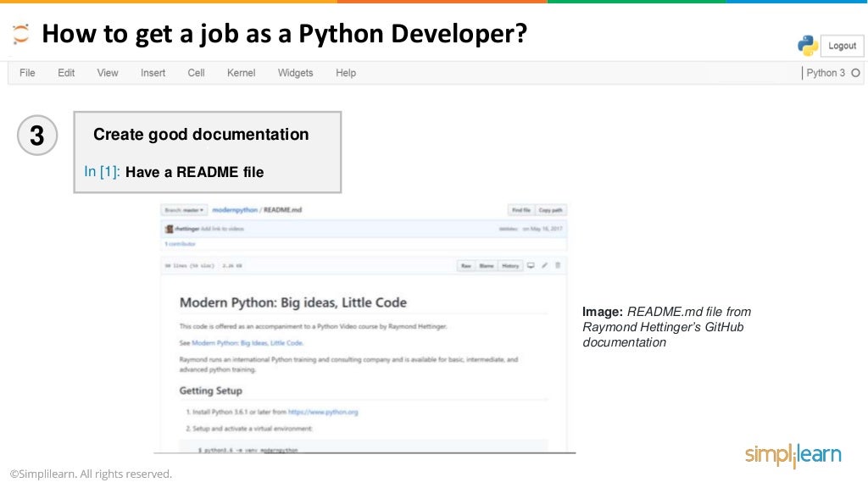868x488 pixels.
Task: Open the Help menu
Action: click(x=346, y=73)
